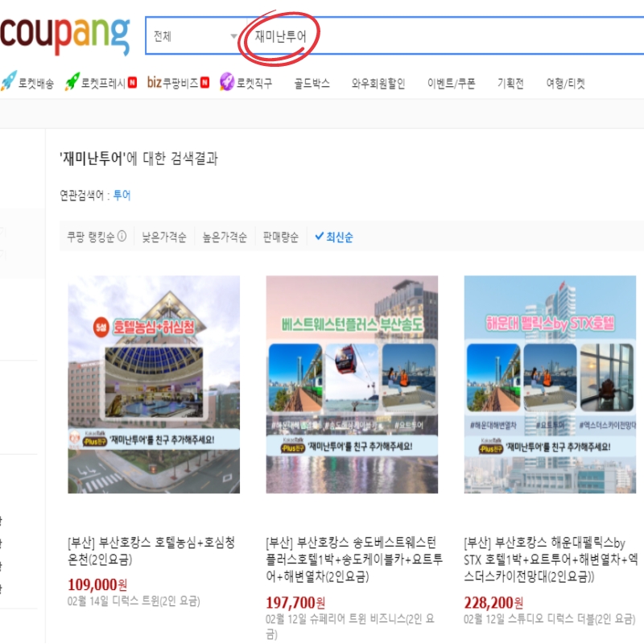Viewport: 644px width, 644px height.
Task: Open the 이벤트/쿠폰 menu
Action: click(x=452, y=84)
